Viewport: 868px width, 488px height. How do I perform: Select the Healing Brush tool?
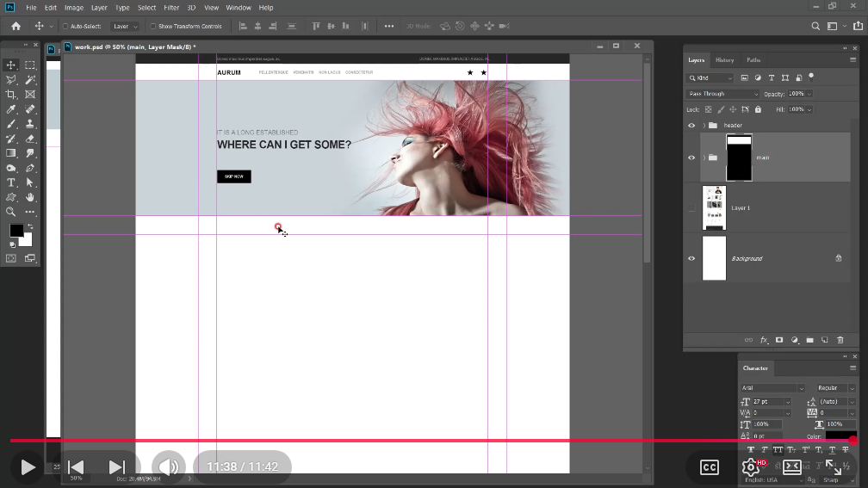(x=30, y=109)
